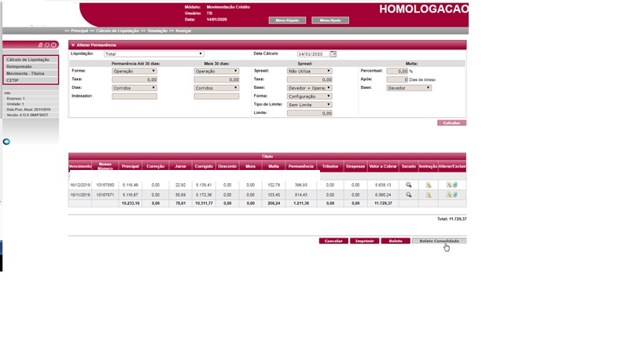This screenshot has width=644, height=362.
Task: Click the Excluir icon for título 10187880
Action: pyautogui.click(x=454, y=185)
